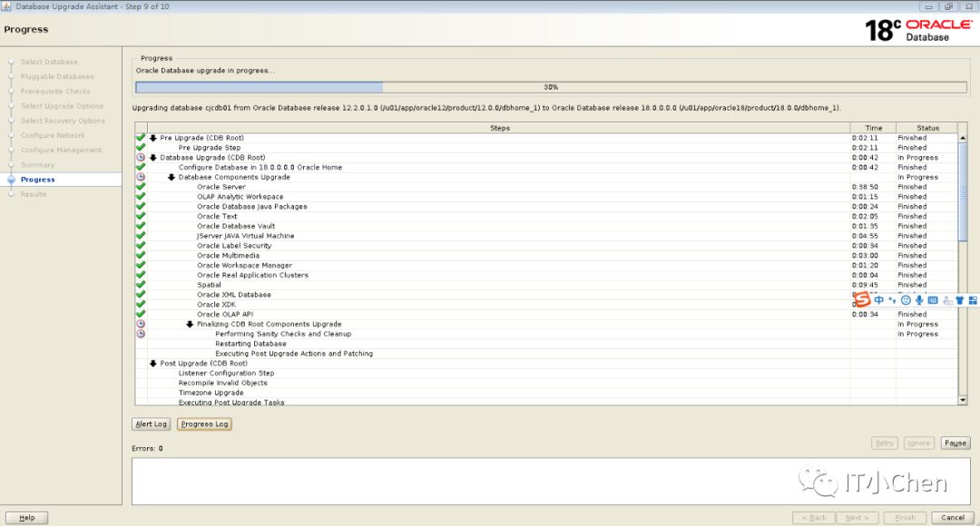980x526 pixels.
Task: Select Listener Configuration Step row
Action: (546, 373)
